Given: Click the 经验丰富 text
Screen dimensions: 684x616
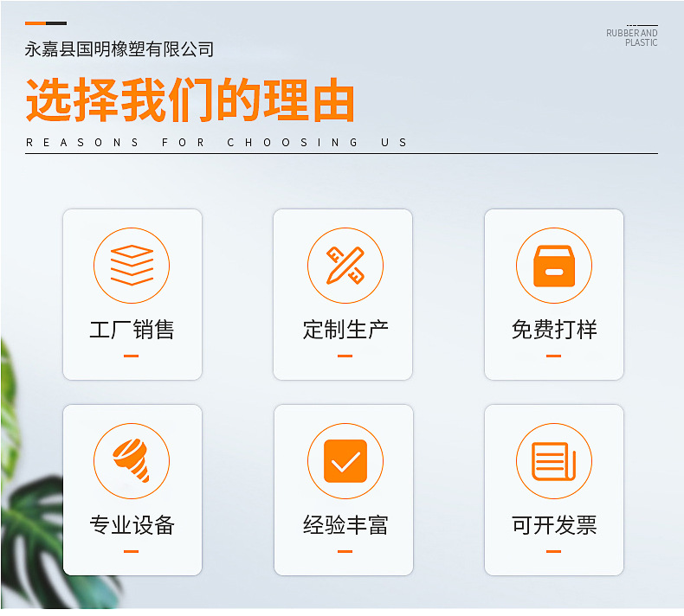Looking at the screenshot, I should point(345,525).
